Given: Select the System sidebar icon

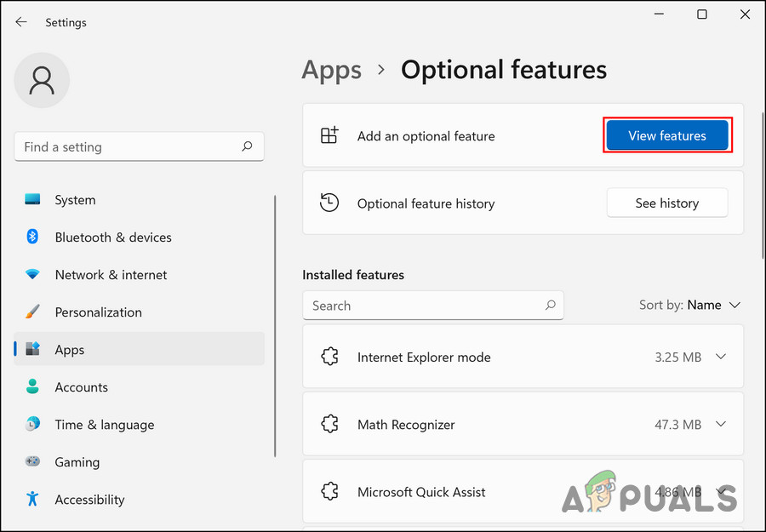Looking at the screenshot, I should click(x=32, y=199).
